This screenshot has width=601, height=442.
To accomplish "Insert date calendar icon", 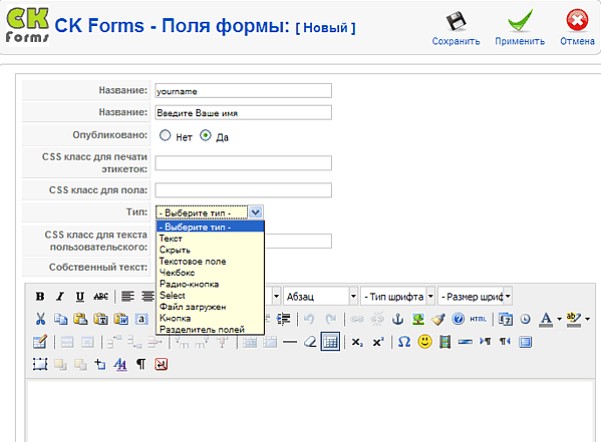I will point(506,319).
